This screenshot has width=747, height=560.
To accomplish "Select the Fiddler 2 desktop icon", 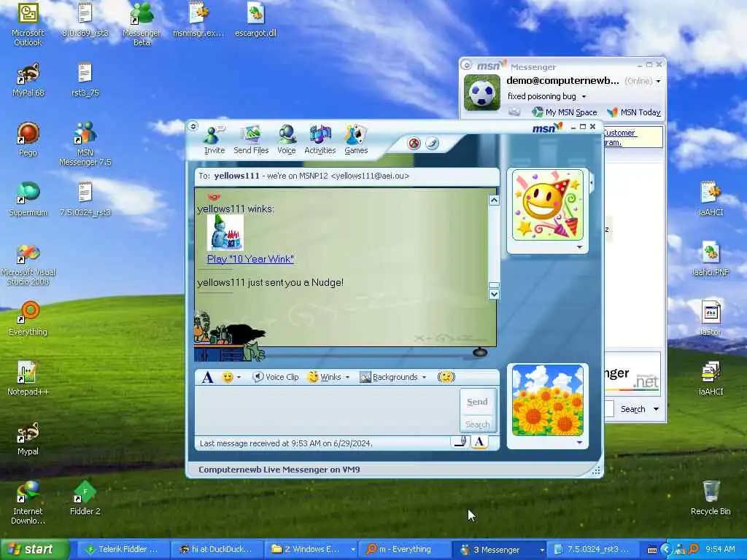I will point(85,498).
